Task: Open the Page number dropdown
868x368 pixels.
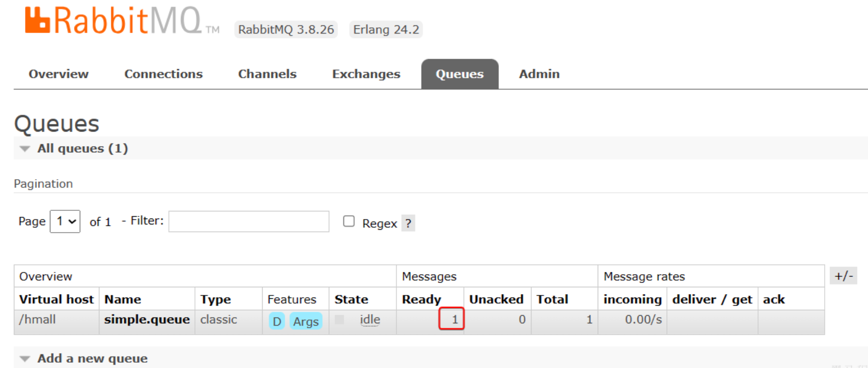Action: [65, 221]
